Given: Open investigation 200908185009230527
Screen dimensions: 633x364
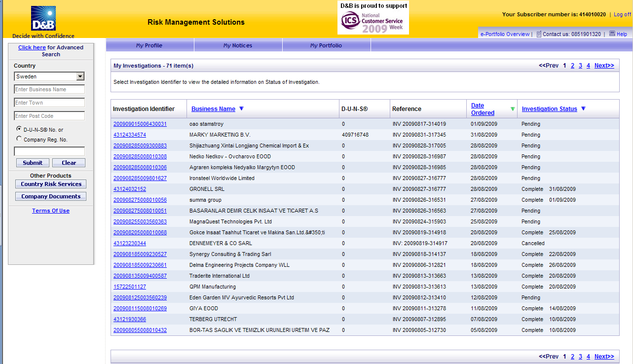Looking at the screenshot, I should pos(140,254).
